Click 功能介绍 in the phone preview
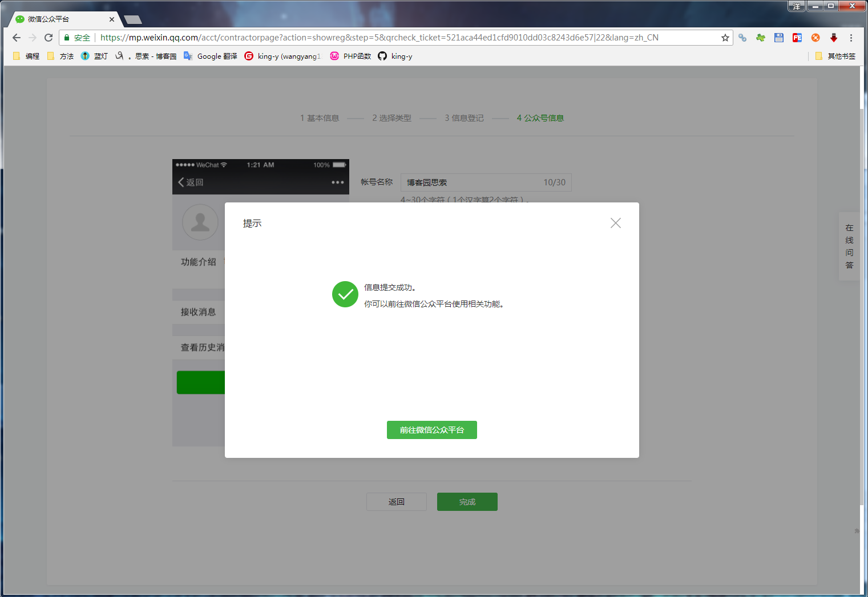Image resolution: width=868 pixels, height=597 pixels. click(198, 262)
